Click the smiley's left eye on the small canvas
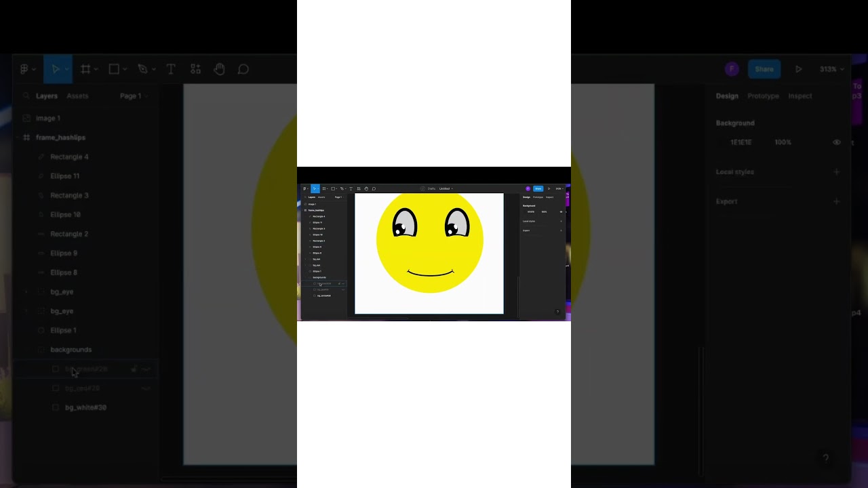 click(404, 222)
